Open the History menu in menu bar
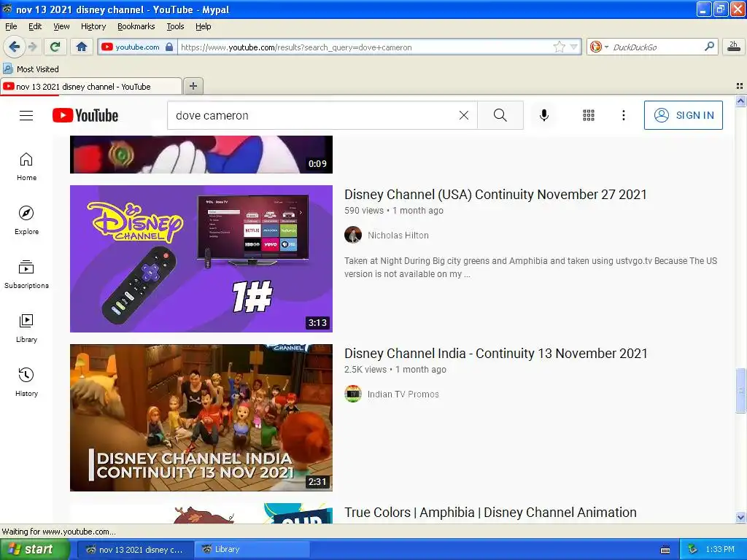The height and width of the screenshot is (560, 747). (x=93, y=26)
